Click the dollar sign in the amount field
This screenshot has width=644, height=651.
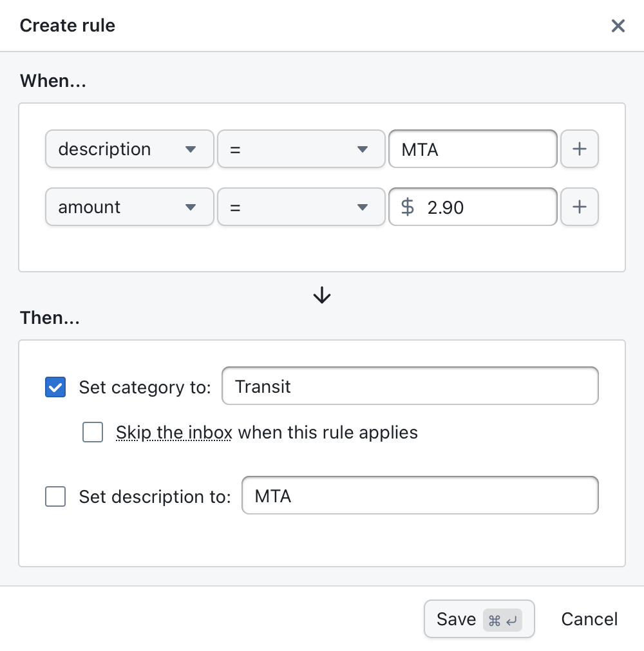pyautogui.click(x=406, y=207)
